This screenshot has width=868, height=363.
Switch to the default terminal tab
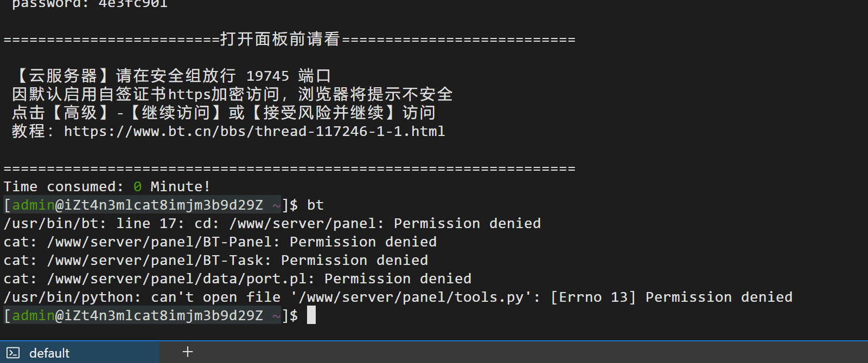tap(79, 353)
